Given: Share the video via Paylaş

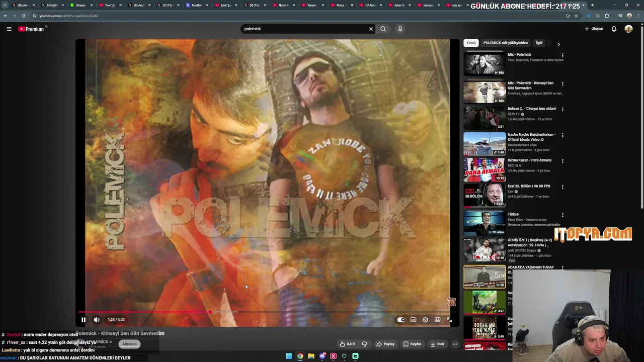Looking at the screenshot, I should point(385,344).
